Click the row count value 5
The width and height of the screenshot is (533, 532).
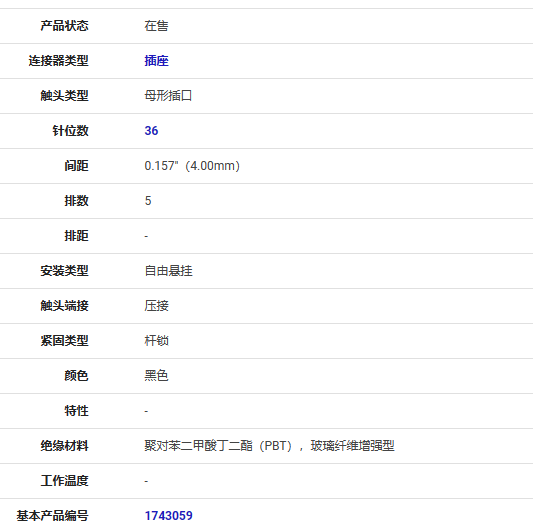tap(148, 201)
